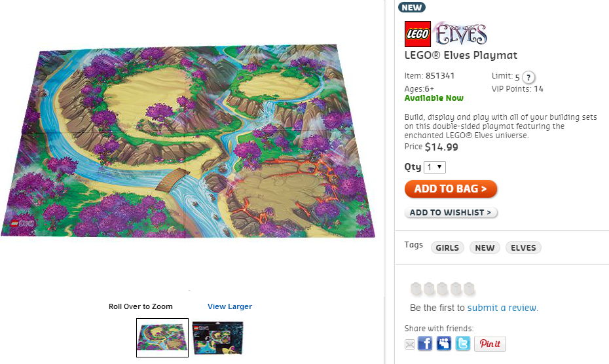Share on Twitter bird icon
Image resolution: width=609 pixels, height=364 pixels.
(x=463, y=344)
